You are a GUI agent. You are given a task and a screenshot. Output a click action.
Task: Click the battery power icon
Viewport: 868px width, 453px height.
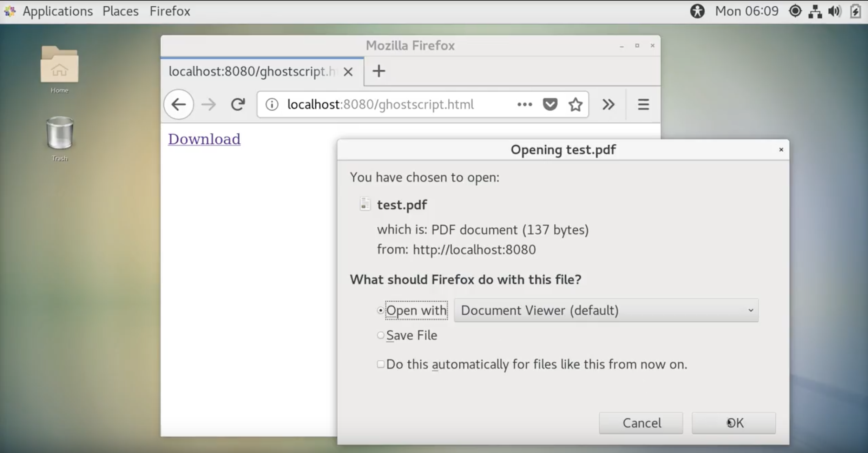[855, 11]
